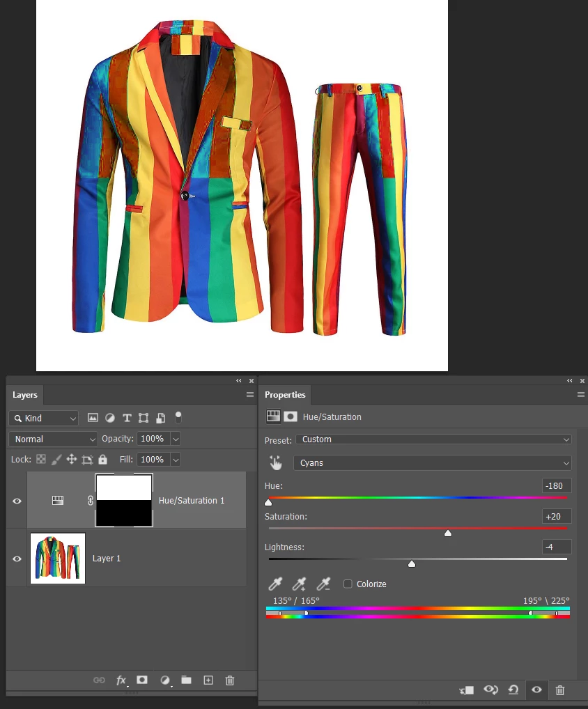Select the Hue/Saturation 1 layer mask thumbnail
The image size is (588, 709).
[x=124, y=500]
